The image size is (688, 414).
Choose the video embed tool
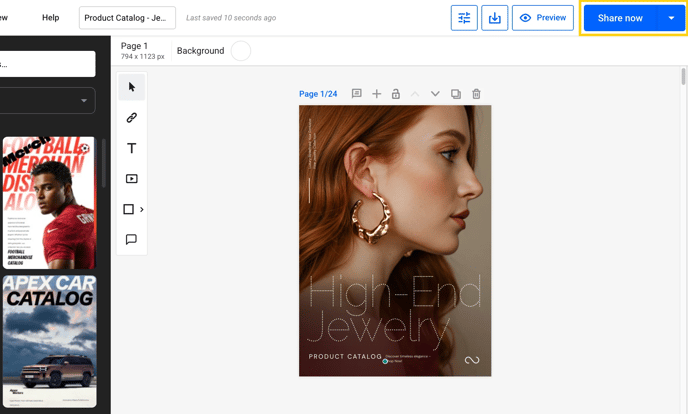pos(131,179)
